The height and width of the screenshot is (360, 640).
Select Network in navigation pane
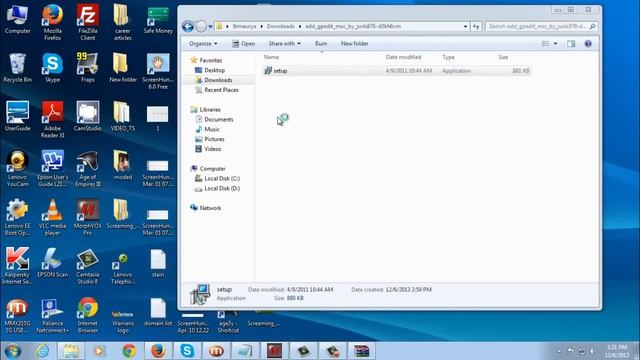(x=210, y=208)
